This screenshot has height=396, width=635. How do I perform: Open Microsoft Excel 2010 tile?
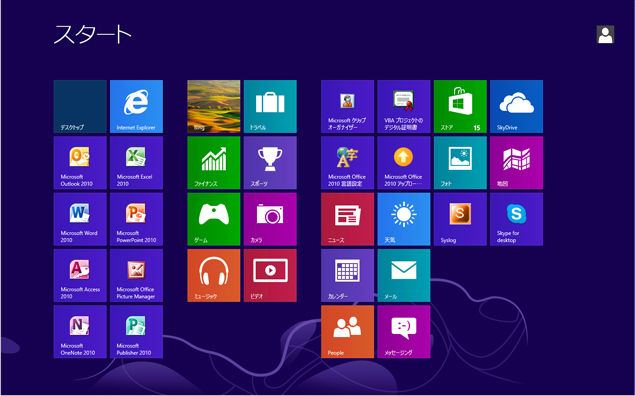(136, 163)
